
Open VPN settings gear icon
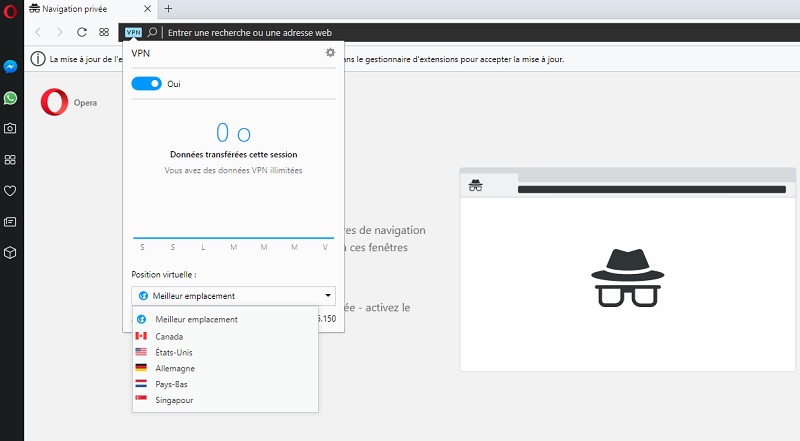pyautogui.click(x=330, y=53)
